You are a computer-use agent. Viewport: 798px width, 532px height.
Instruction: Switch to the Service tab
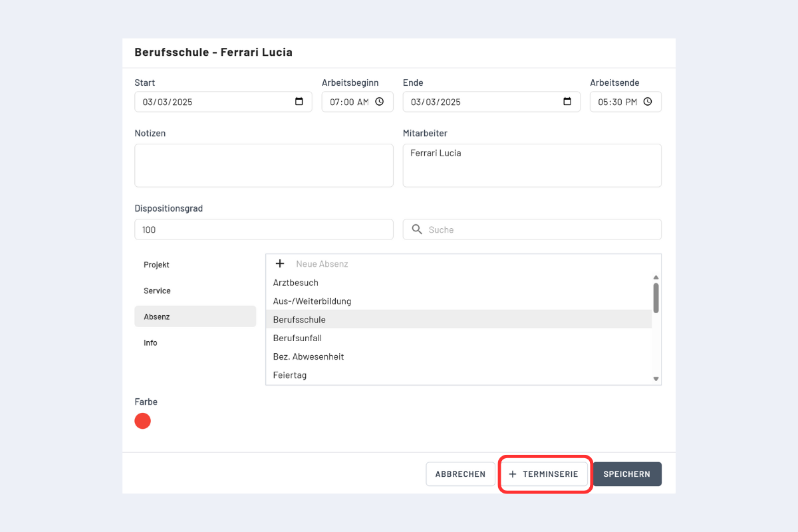tap(158, 291)
